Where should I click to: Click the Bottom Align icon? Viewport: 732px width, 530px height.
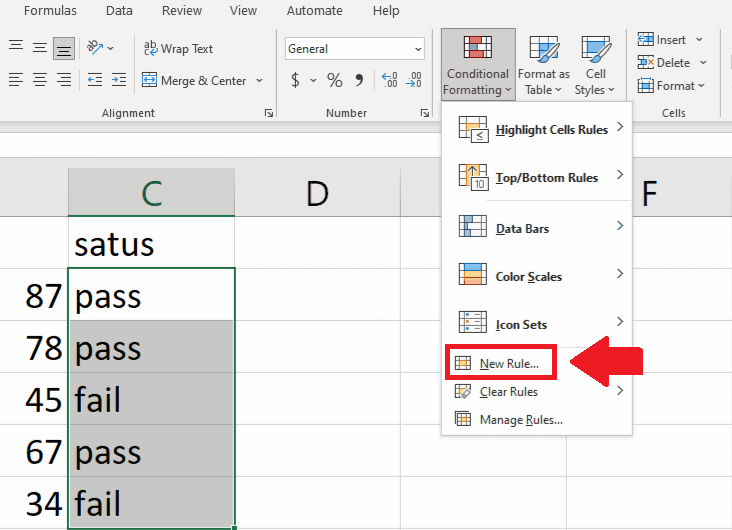(63, 49)
